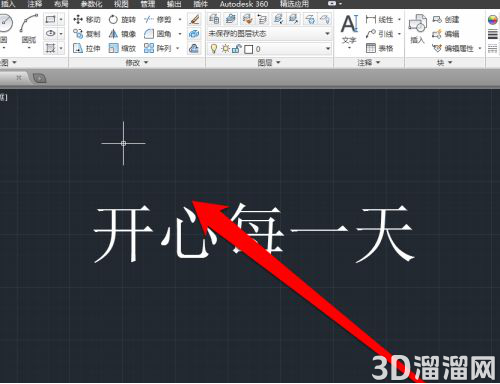Select the Trim (修剪) tool
The width and height of the screenshot is (500, 384).
click(158, 19)
